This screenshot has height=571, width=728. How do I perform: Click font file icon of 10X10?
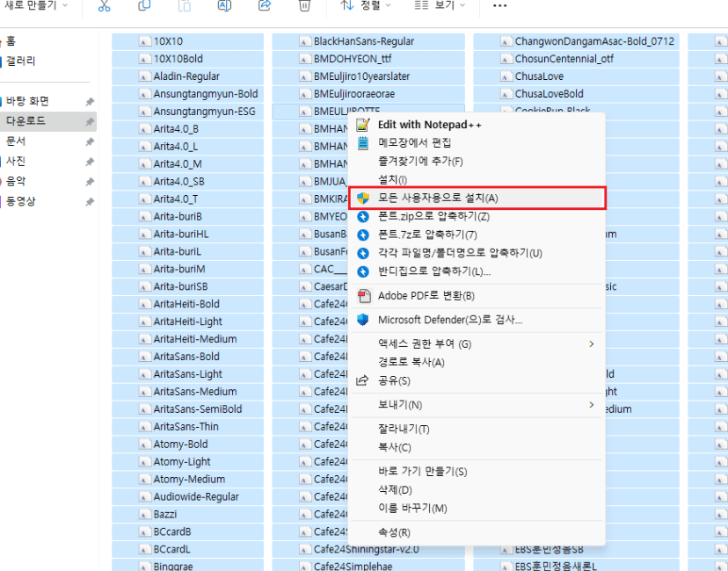pyautogui.click(x=144, y=41)
